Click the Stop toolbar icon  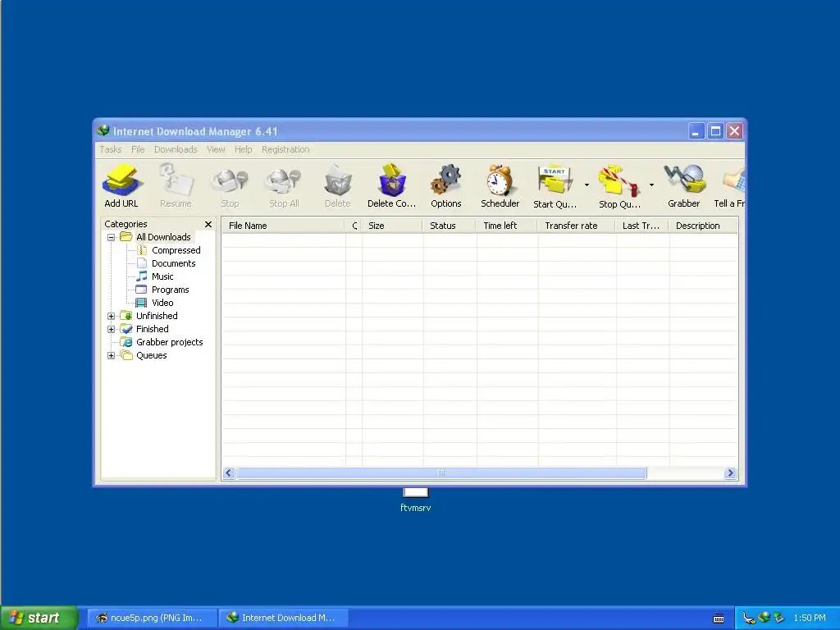click(x=230, y=185)
